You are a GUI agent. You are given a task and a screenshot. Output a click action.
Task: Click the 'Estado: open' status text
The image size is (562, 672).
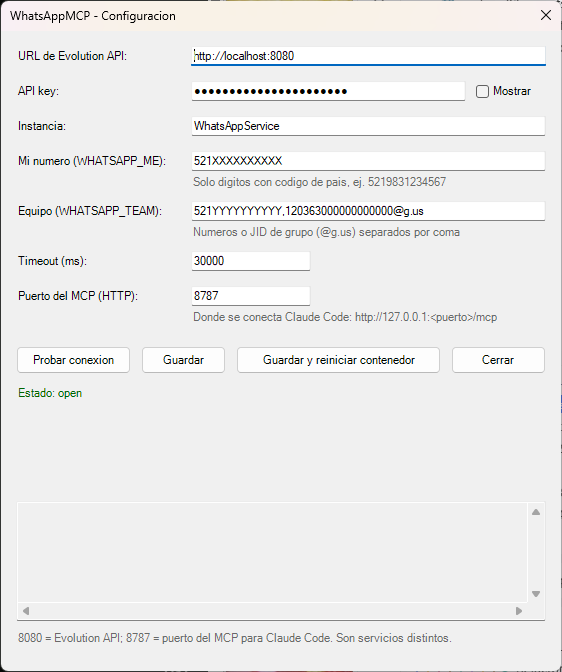(x=50, y=393)
